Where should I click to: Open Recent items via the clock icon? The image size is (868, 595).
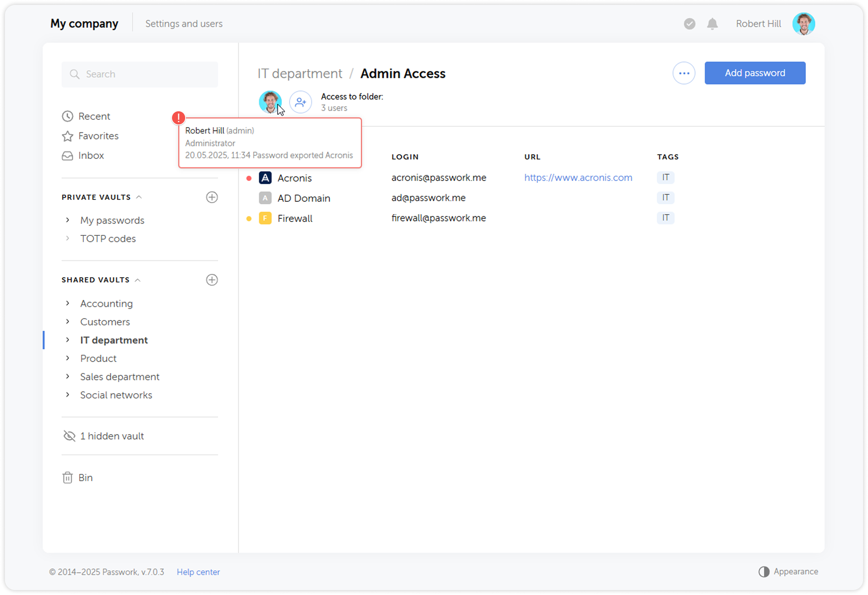coord(68,116)
